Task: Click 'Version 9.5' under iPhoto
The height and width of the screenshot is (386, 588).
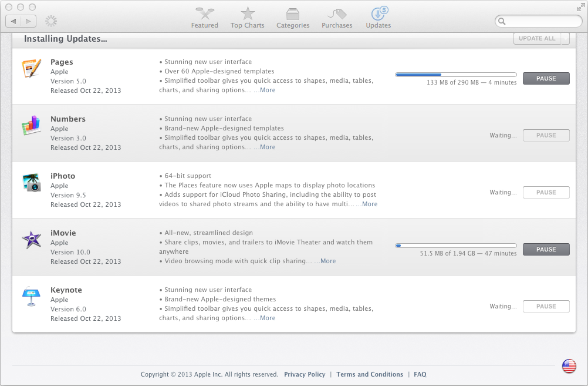Action: (68, 195)
